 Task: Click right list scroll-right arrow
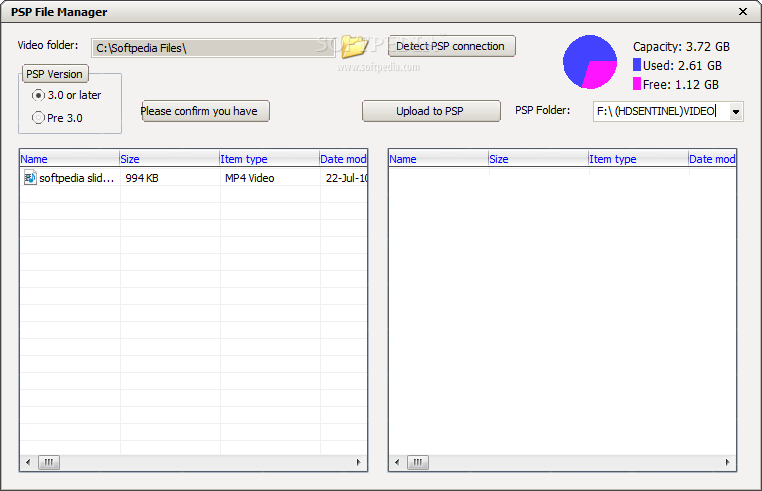tap(727, 462)
